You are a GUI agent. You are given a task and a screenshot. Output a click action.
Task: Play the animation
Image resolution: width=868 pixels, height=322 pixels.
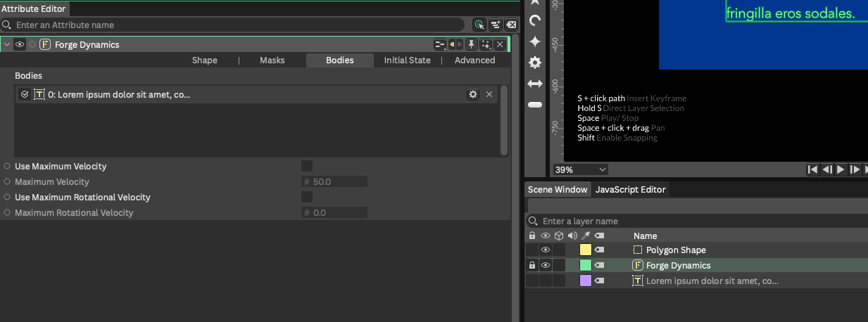(841, 169)
